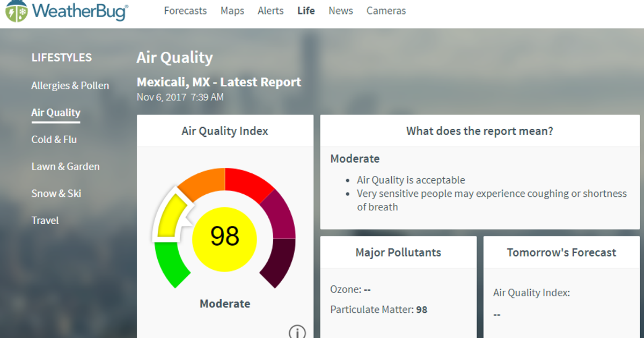The height and width of the screenshot is (338, 644).
Task: Select Air Quality in the sidebar
Action: coord(55,112)
